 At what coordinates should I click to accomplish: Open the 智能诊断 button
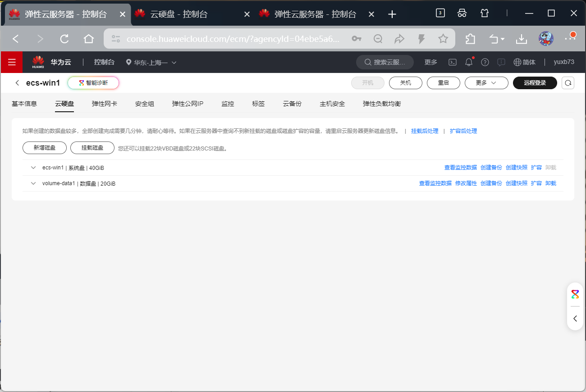click(x=93, y=83)
